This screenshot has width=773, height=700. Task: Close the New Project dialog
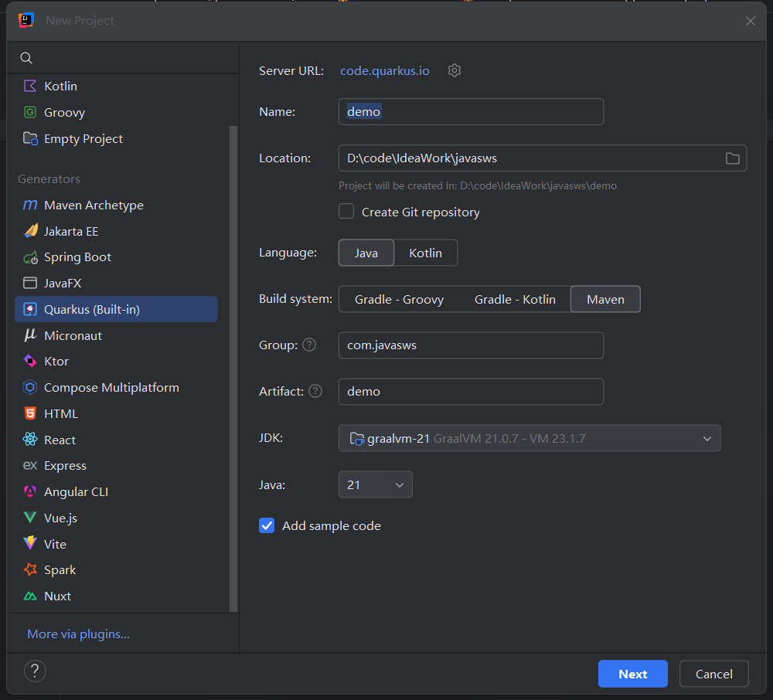[x=751, y=21]
